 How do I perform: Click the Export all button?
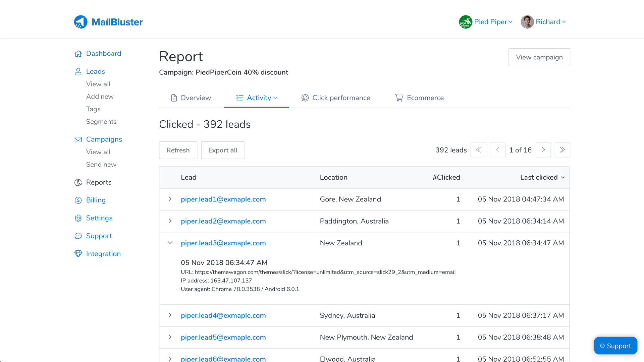(223, 150)
